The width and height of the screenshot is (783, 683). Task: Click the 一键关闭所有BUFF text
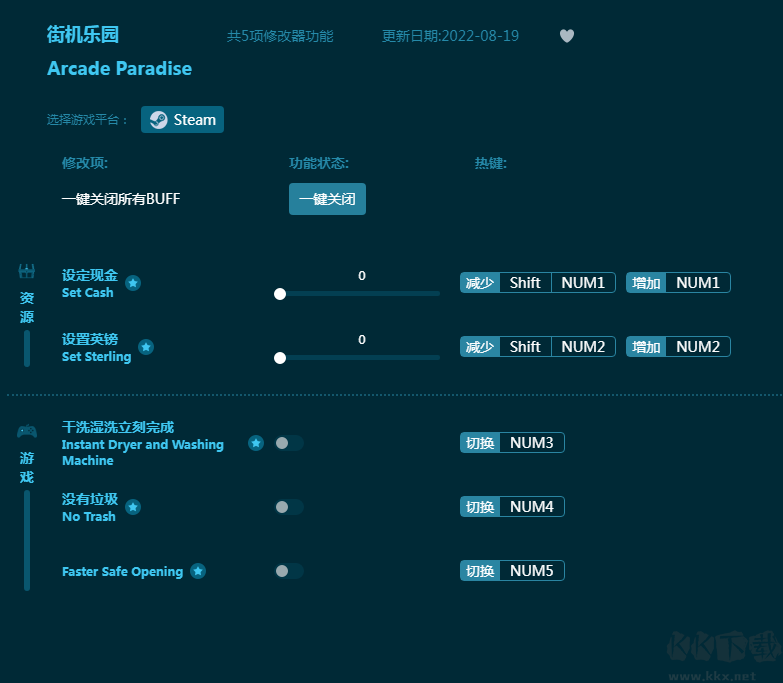tap(120, 199)
